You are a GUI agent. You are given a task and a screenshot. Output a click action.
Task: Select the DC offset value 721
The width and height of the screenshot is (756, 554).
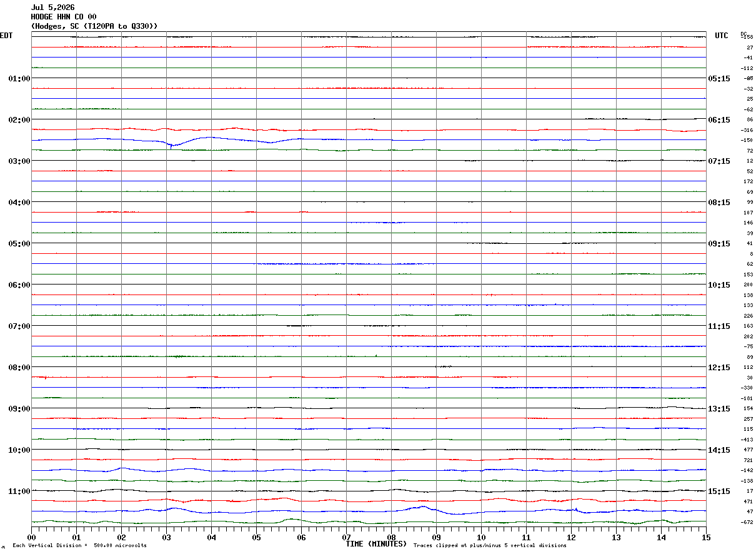(x=748, y=460)
